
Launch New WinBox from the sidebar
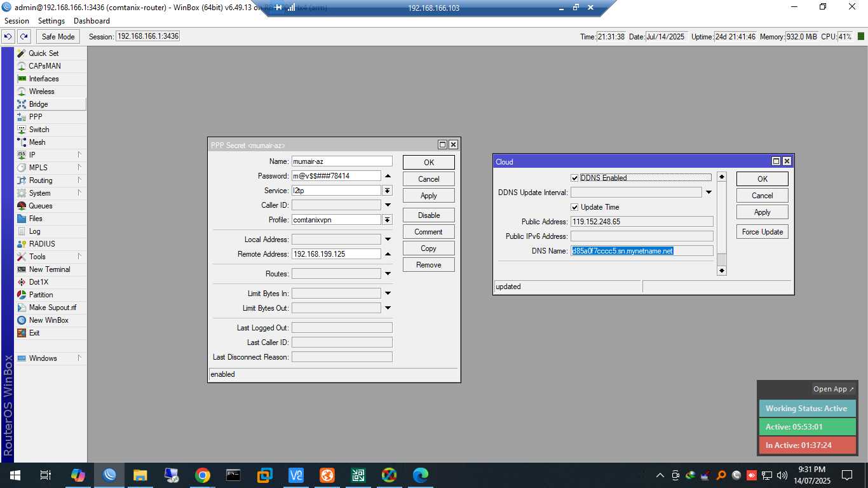(x=50, y=320)
